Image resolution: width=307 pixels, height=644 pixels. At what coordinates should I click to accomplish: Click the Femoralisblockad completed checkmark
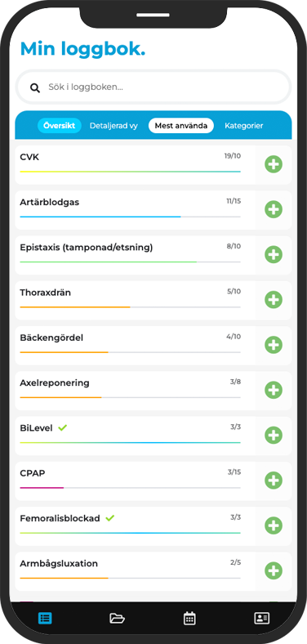(x=109, y=518)
